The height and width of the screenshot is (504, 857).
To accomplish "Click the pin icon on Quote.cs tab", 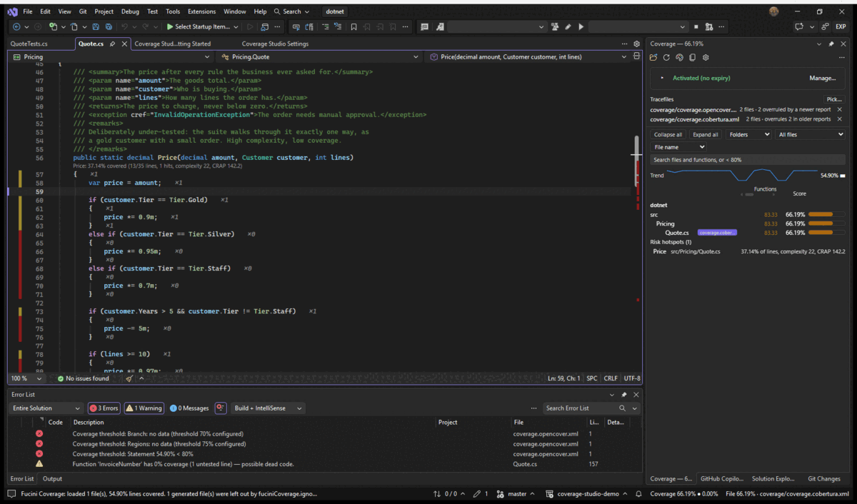I will coord(114,44).
